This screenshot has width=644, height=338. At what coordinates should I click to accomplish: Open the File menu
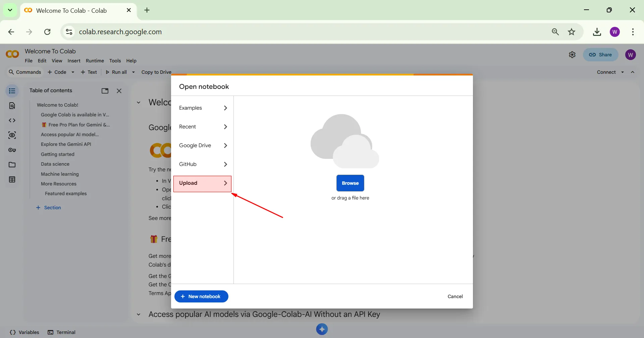pos(29,61)
